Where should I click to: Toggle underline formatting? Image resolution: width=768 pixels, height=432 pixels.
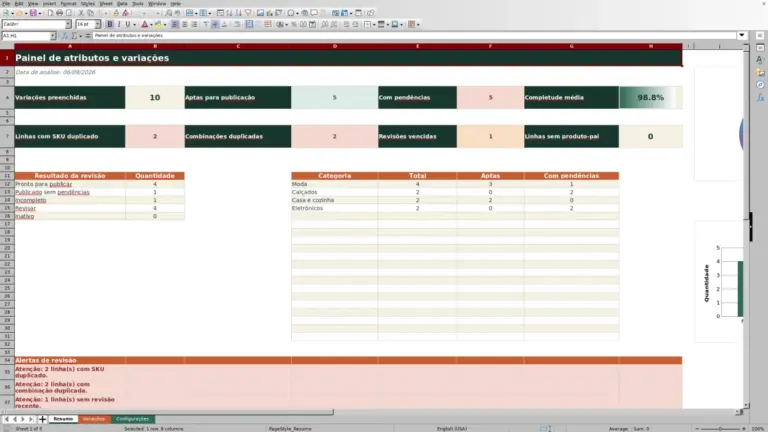click(x=128, y=24)
